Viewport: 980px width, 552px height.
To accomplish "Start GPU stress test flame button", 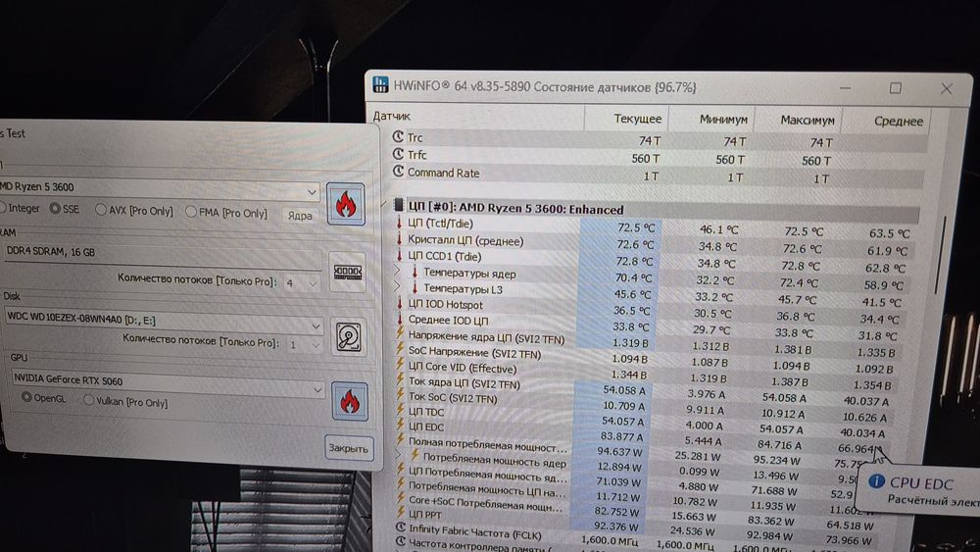I will point(350,401).
